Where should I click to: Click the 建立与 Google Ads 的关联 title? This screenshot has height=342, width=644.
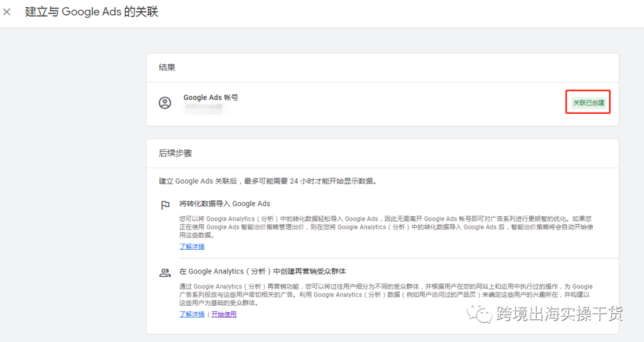click(92, 11)
